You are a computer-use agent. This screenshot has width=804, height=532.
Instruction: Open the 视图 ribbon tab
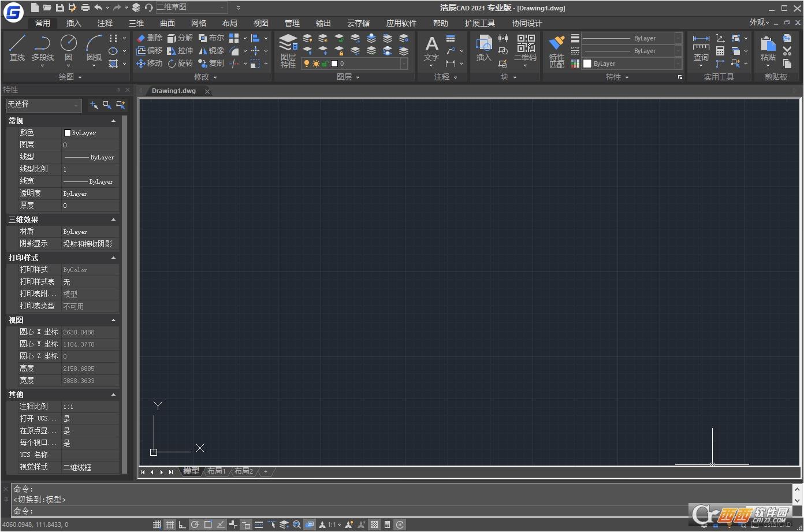[x=261, y=23]
